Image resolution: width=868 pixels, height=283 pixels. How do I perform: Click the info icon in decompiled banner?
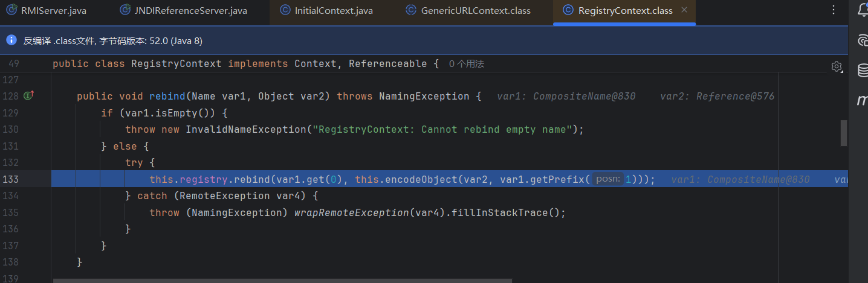click(11, 40)
